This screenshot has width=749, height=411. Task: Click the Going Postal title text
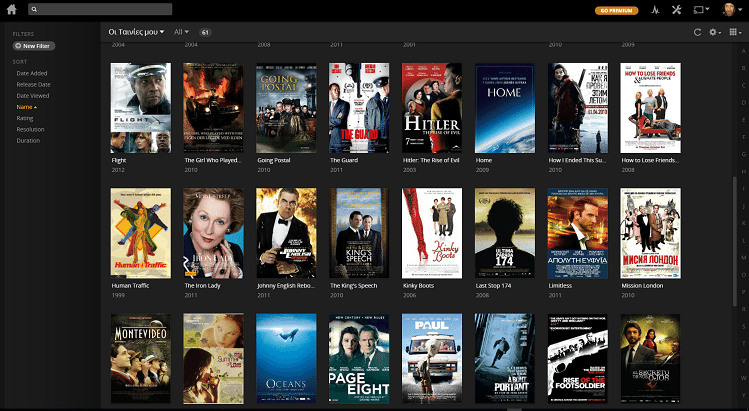click(x=274, y=161)
